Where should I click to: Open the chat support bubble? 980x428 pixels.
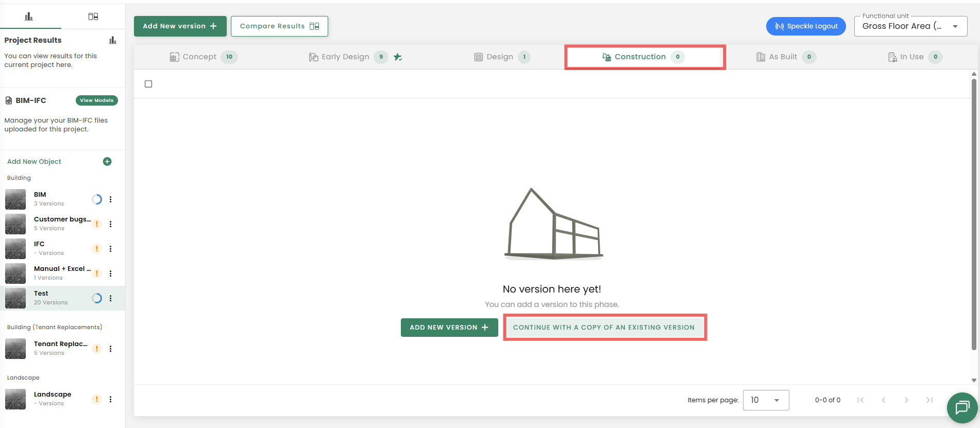point(962,407)
